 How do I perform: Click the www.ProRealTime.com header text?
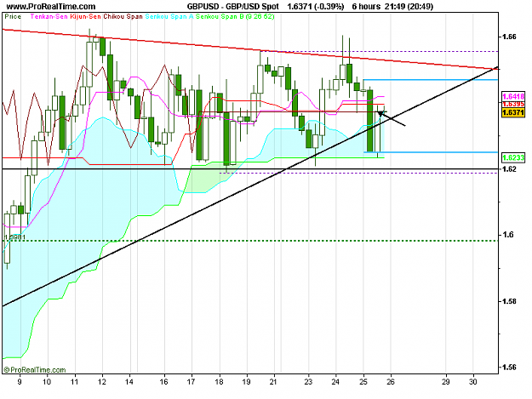click(x=51, y=7)
